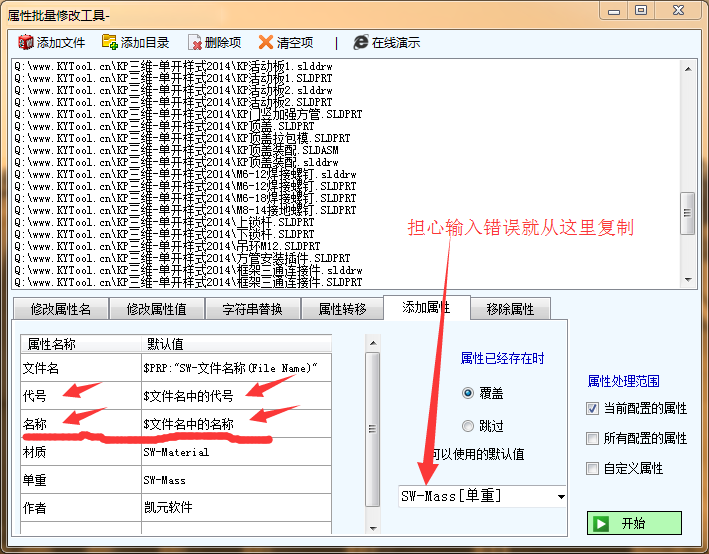
Task: Switch to the 修改属性名 tab
Action: 61,309
